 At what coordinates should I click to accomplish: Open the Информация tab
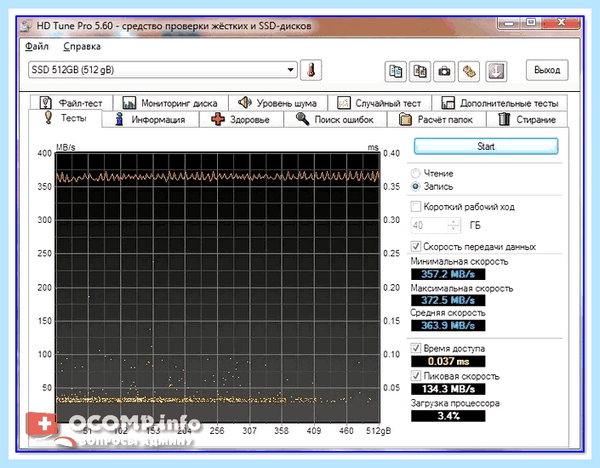pos(151,119)
